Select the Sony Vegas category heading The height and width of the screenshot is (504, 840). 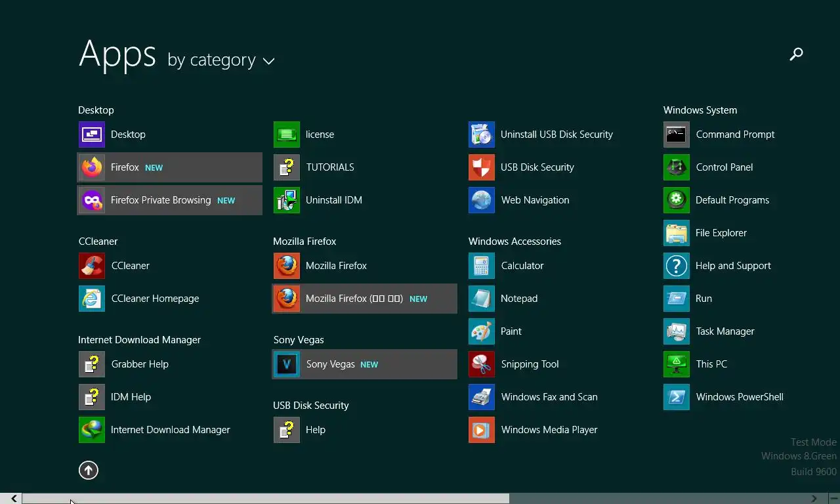pyautogui.click(x=299, y=340)
